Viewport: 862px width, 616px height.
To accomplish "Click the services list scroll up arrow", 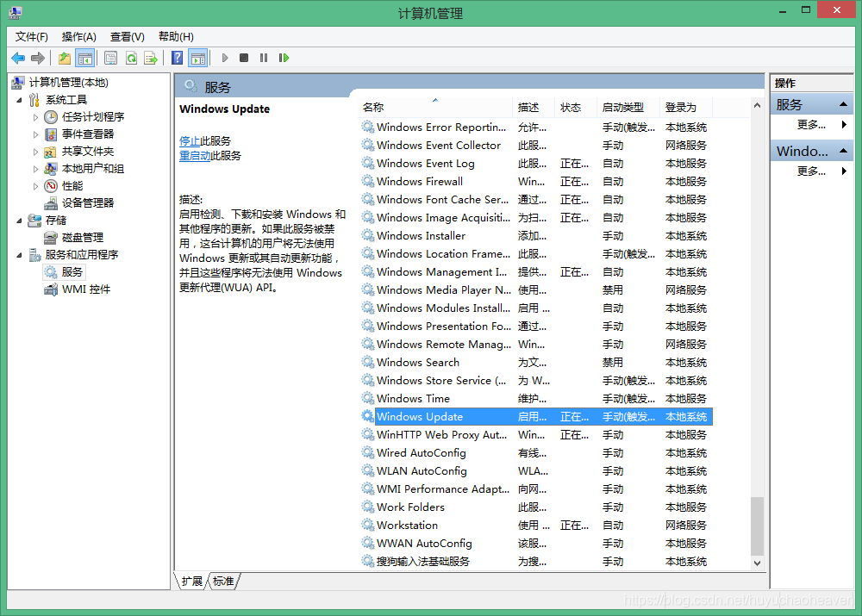I will [x=757, y=105].
